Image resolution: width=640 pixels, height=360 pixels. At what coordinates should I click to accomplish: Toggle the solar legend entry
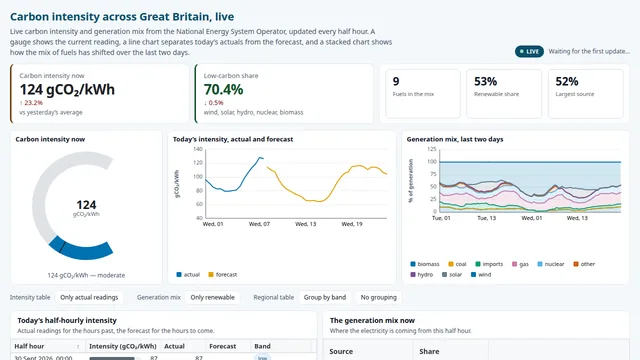[452, 275]
